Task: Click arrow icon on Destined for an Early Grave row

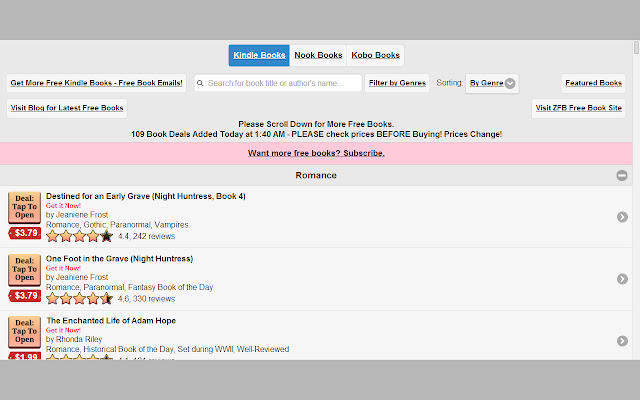Action: (x=622, y=217)
